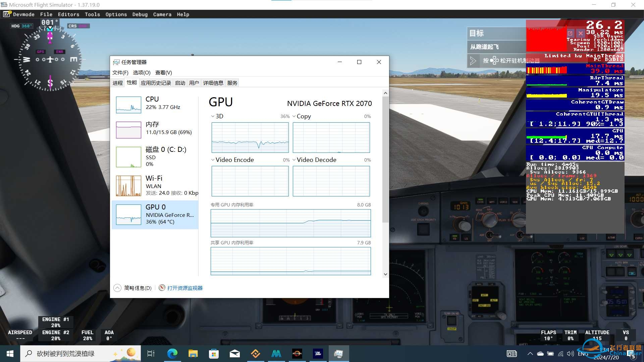Click the 3D utilization graph

tap(250, 137)
